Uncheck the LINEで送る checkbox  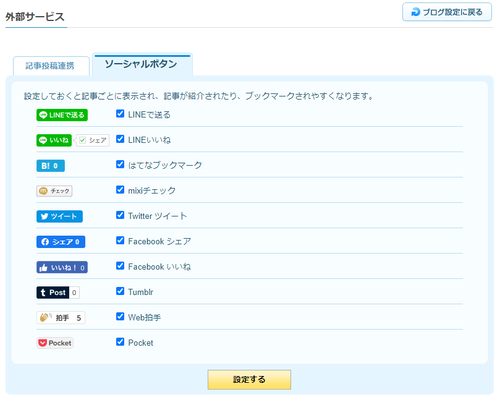pos(120,114)
